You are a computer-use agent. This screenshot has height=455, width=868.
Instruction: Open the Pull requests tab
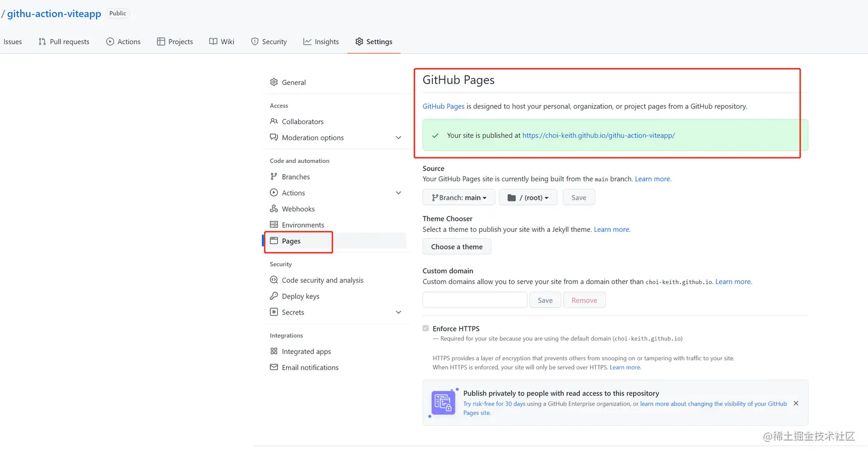pyautogui.click(x=64, y=41)
